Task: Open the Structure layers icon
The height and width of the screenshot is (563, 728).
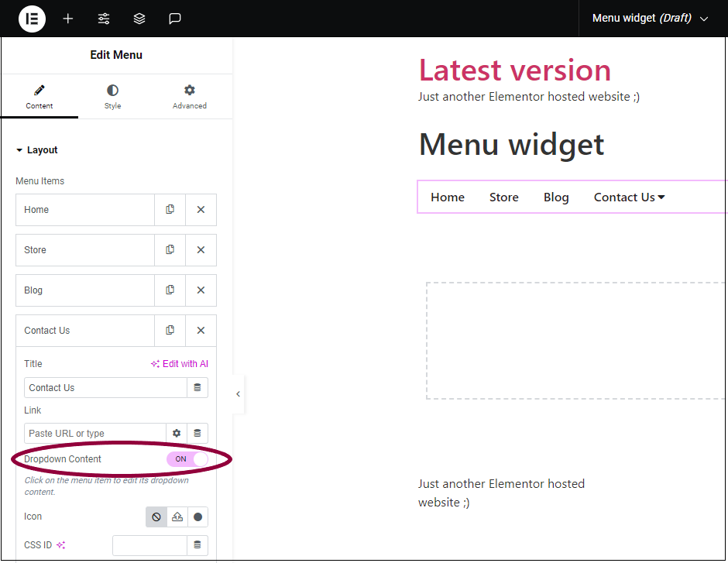Action: 139,19
